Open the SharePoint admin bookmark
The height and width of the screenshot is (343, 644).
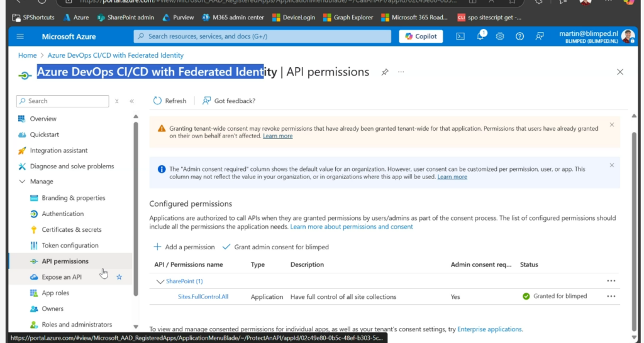126,18
